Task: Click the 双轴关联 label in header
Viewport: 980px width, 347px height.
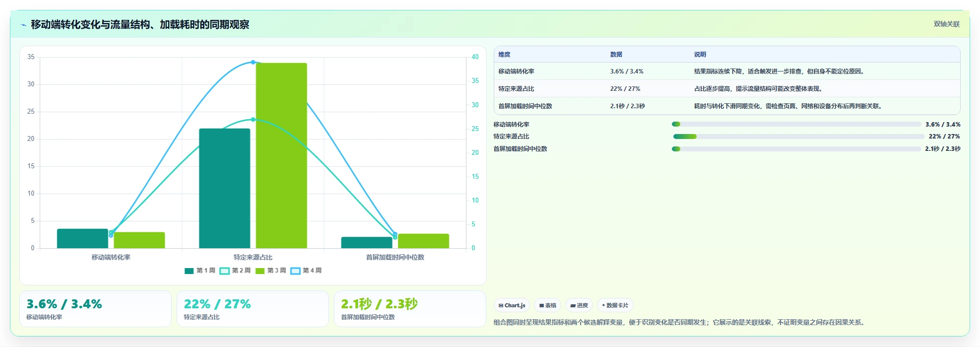Action: click(x=946, y=24)
